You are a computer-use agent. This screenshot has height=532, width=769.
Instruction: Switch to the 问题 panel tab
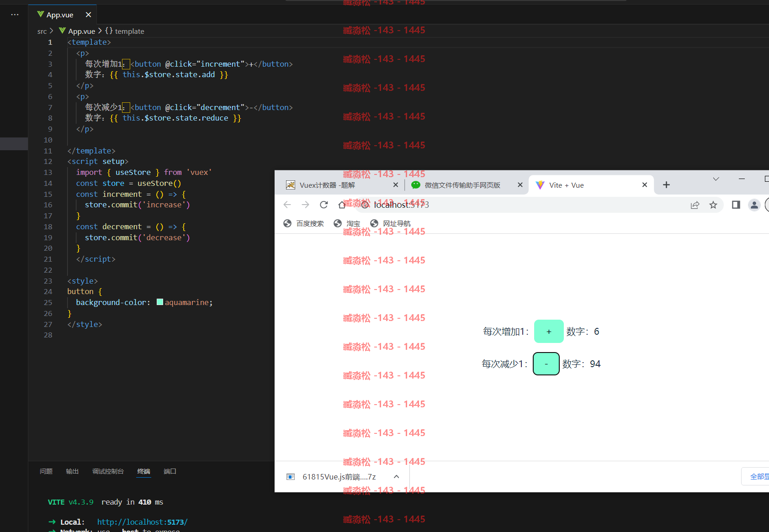(x=46, y=471)
